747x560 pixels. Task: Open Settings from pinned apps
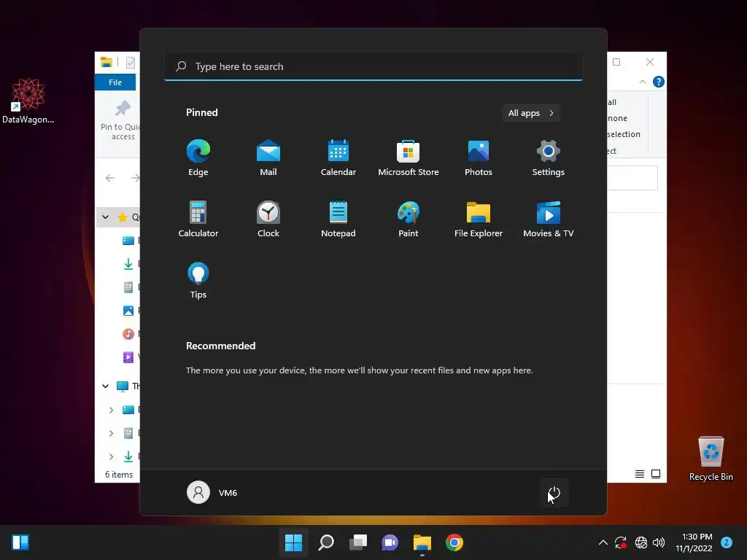pos(549,158)
